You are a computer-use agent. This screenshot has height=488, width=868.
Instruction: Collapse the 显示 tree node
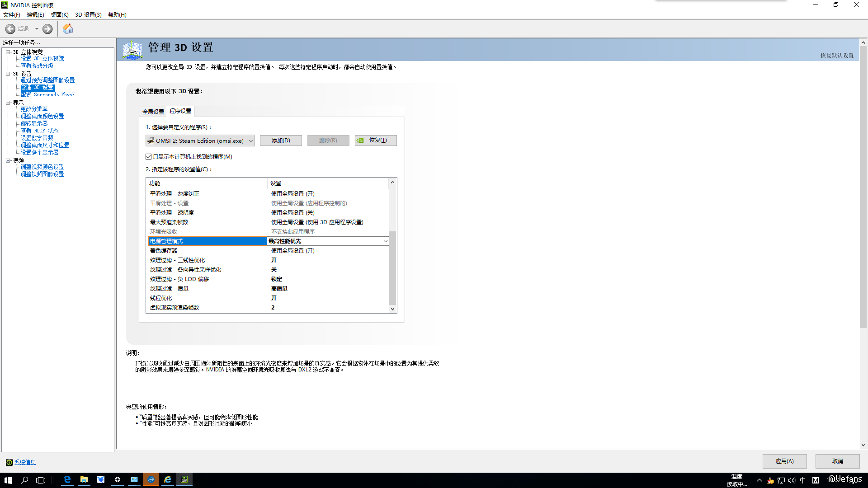(x=8, y=103)
